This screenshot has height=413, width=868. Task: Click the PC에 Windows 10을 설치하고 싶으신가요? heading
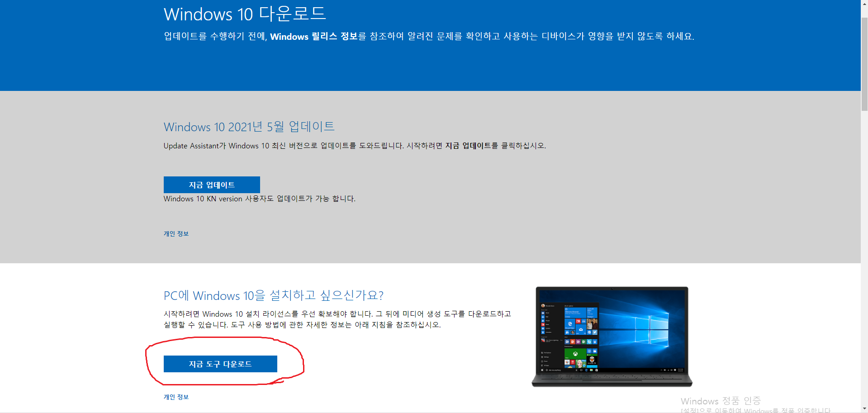click(274, 295)
